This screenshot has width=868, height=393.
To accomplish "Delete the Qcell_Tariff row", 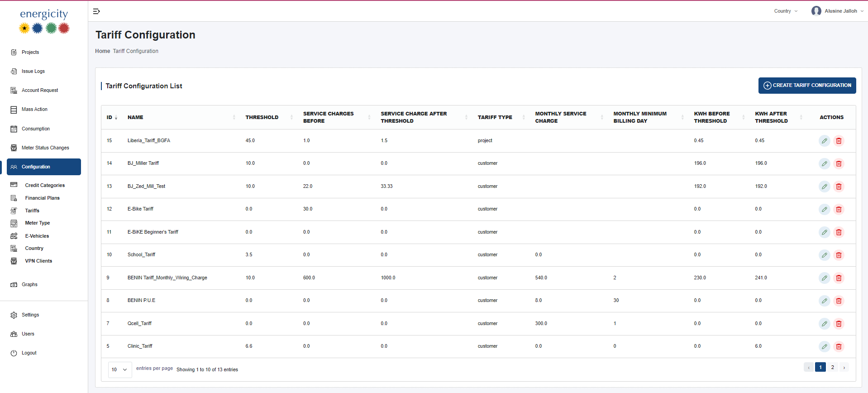I will tap(839, 324).
